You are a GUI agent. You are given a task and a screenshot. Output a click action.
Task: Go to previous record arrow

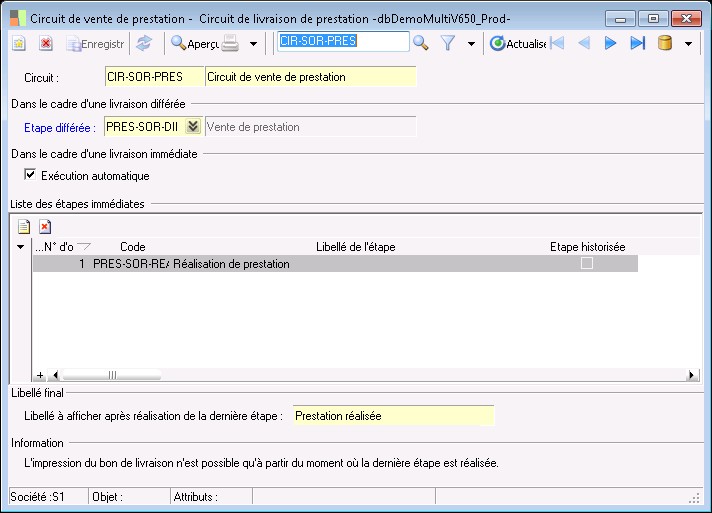584,44
